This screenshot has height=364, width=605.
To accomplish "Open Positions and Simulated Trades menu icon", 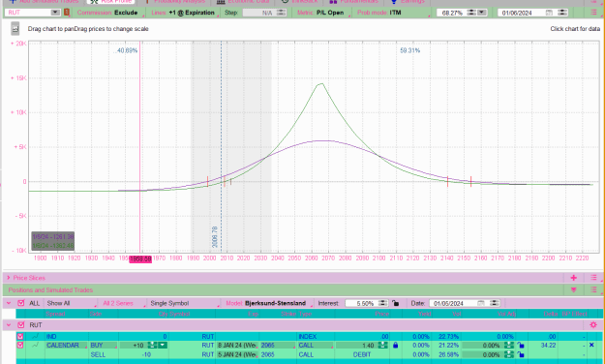I will pyautogui.click(x=593, y=289).
